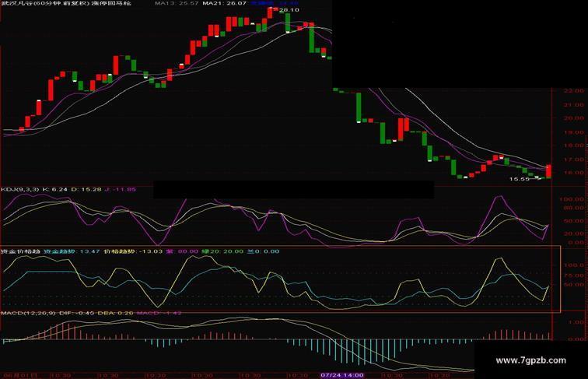This screenshot has height=379, width=588.
Task: Click the 19.00 price axis label
Action: point(574,132)
